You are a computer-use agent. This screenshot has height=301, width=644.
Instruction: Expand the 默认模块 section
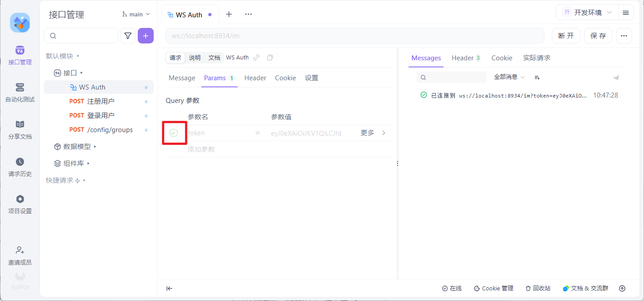tap(63, 56)
